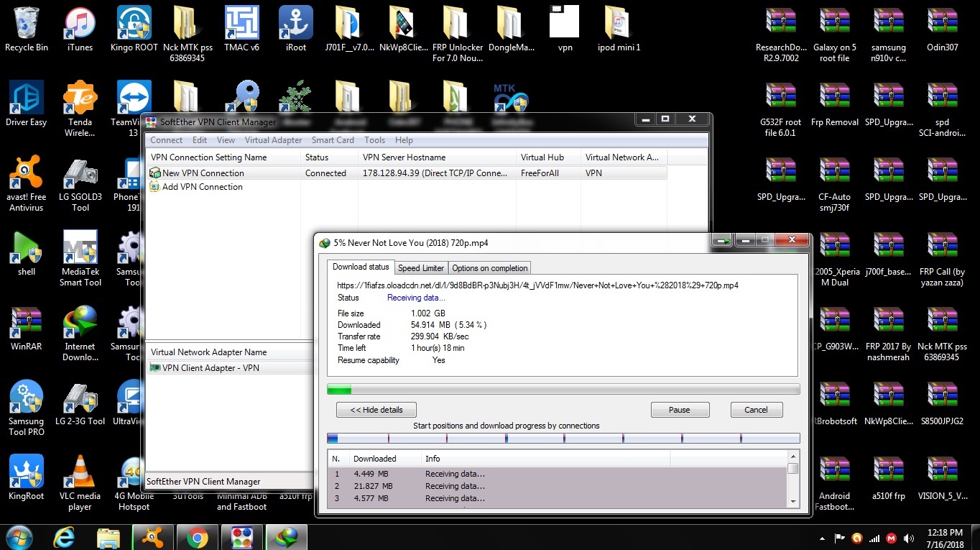Open the Tools menu in SoftEther

coord(374,140)
